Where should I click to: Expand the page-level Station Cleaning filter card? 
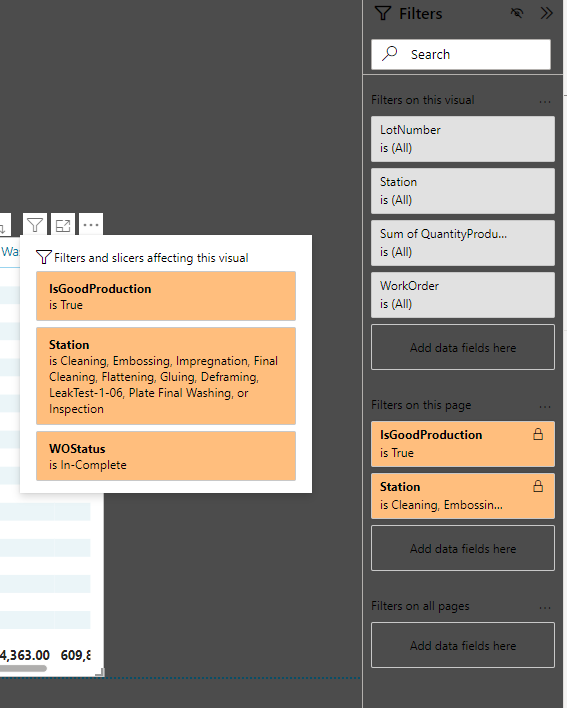[463, 496]
